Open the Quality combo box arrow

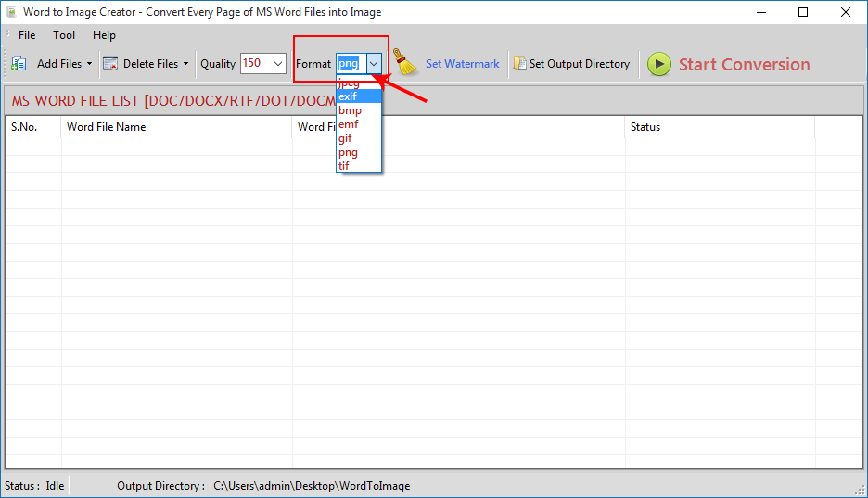[x=278, y=64]
